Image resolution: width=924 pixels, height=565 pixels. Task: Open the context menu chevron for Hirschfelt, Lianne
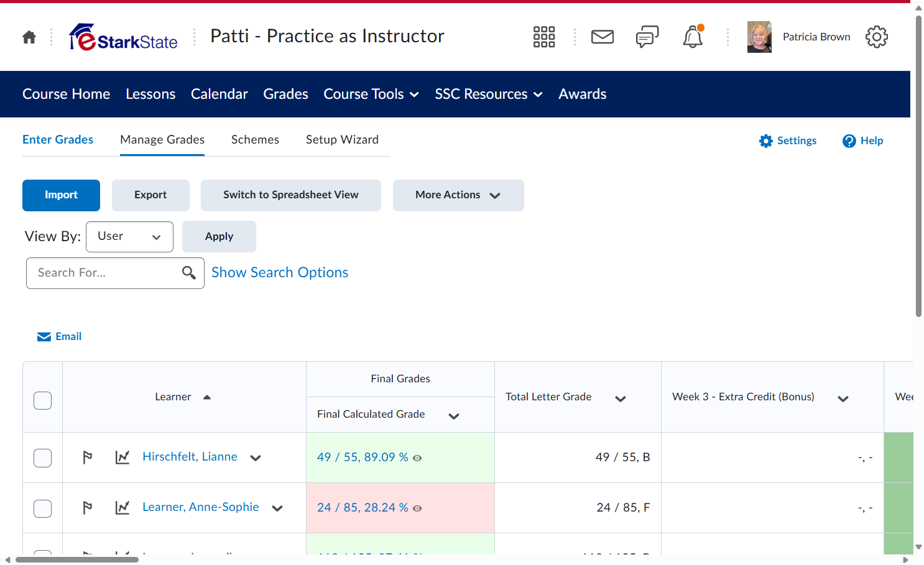256,458
